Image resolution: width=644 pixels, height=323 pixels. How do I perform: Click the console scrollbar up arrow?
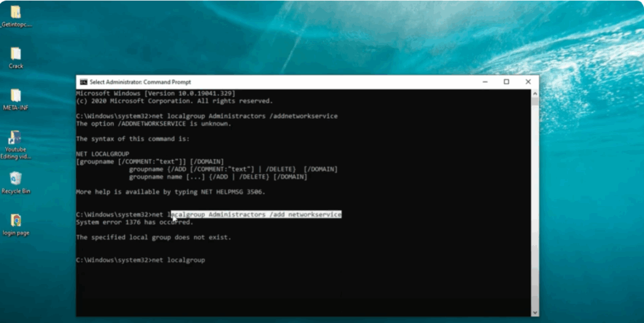click(535, 93)
